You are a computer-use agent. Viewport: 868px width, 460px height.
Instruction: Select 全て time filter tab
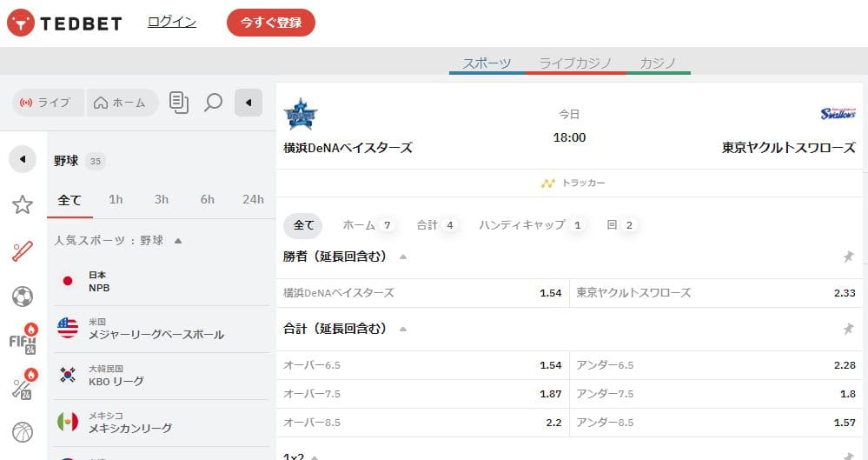click(x=70, y=200)
